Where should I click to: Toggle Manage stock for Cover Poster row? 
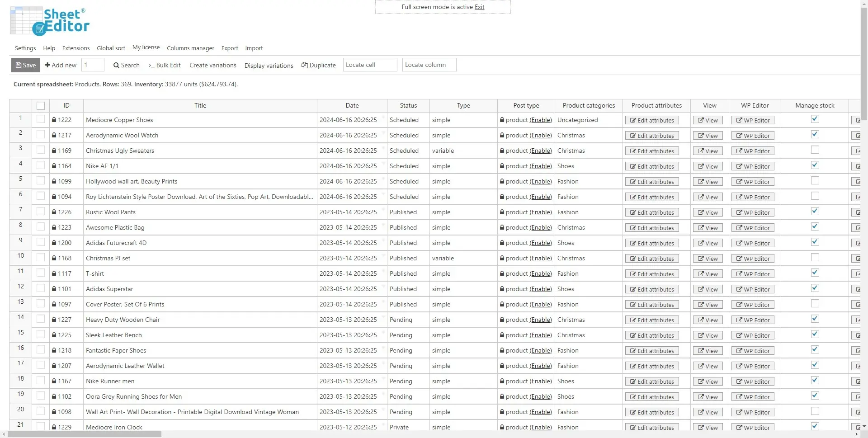click(815, 303)
